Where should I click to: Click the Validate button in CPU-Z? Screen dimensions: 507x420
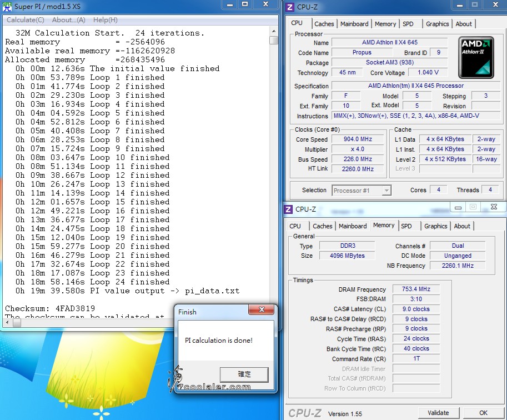pyautogui.click(x=438, y=413)
